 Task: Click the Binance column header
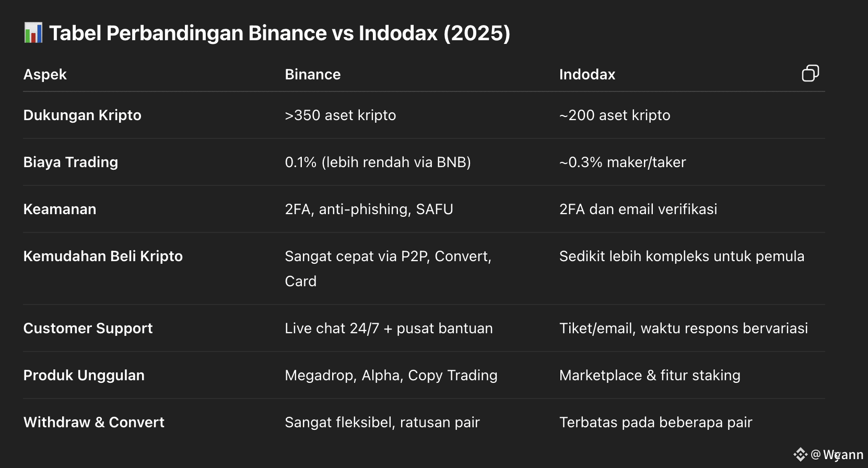(x=313, y=74)
